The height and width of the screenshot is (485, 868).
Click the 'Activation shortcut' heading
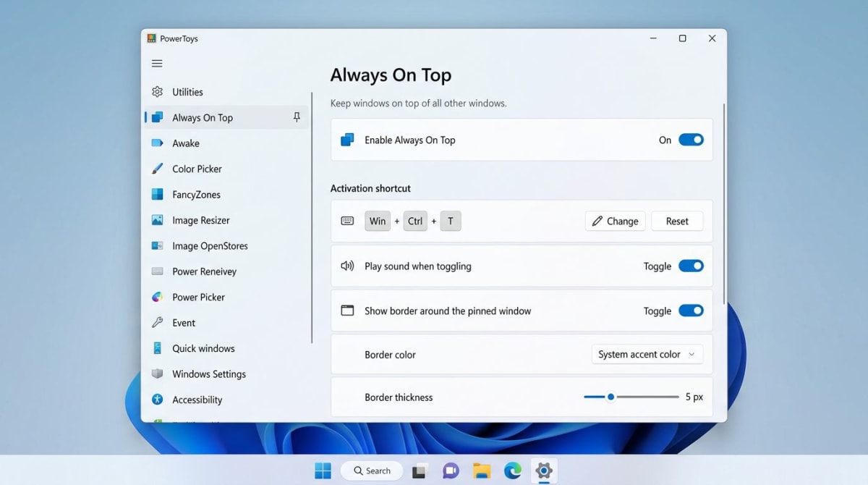click(x=370, y=188)
